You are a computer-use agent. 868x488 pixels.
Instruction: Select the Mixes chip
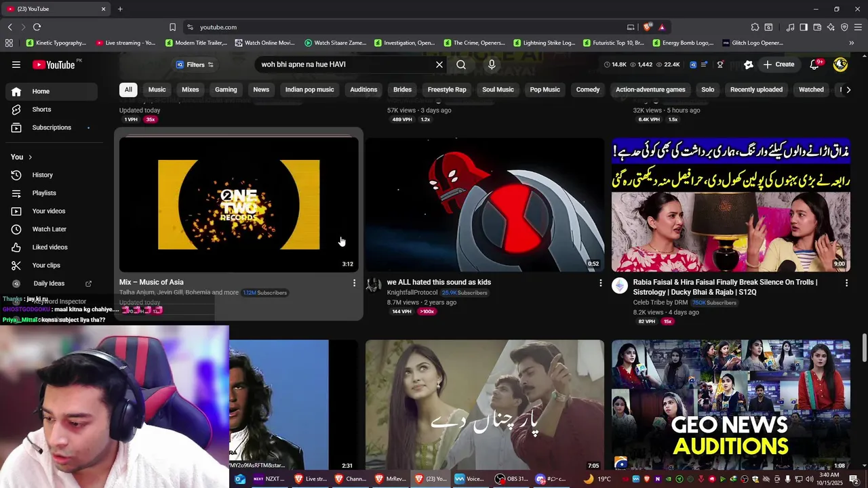pos(191,89)
